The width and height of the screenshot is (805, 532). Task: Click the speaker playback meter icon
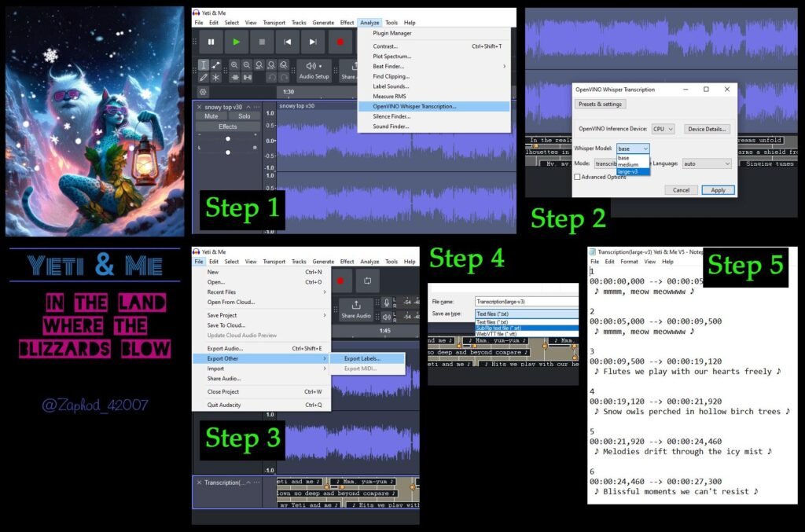point(386,317)
